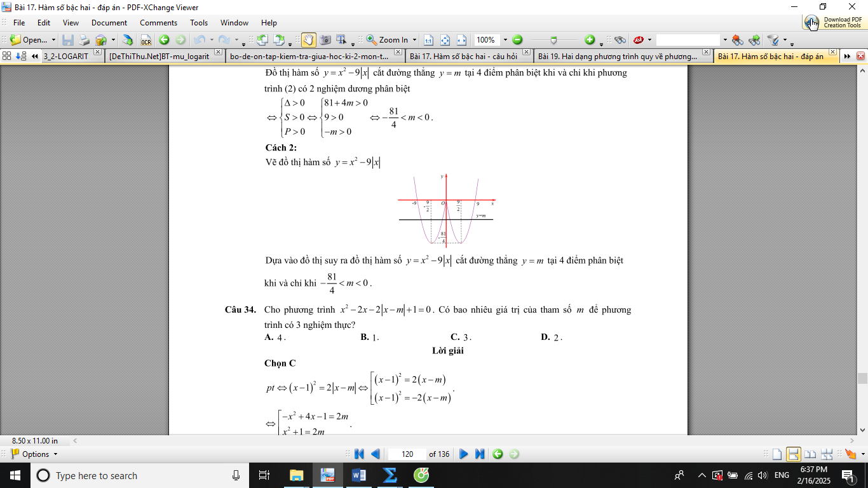Click the green zoom out minus button
Screen dimensions: 868x488
[517, 40]
